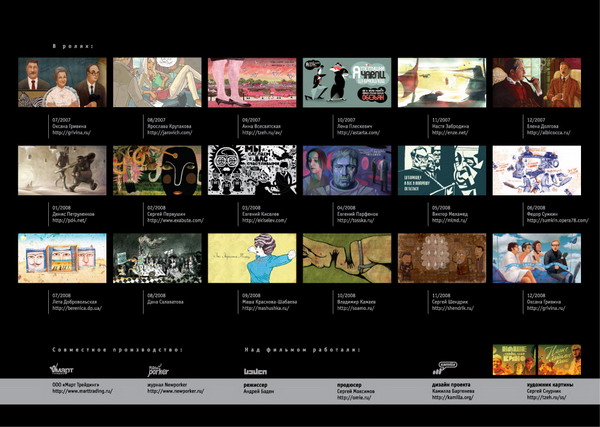The image size is (600, 427).
Task: Open the 07/2007 thumbnail by Оксана Гривина
Action: click(62, 82)
